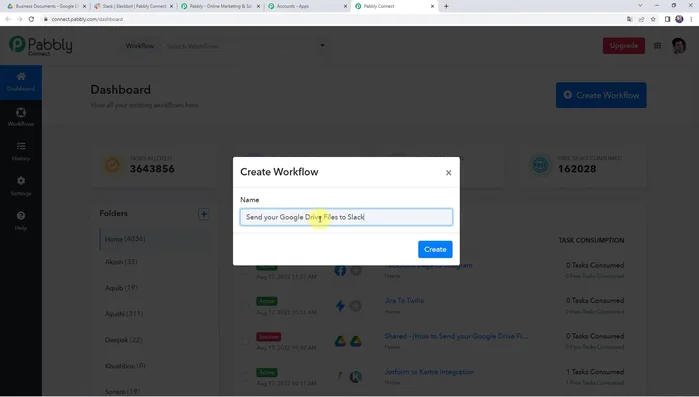The width and height of the screenshot is (699, 397).
Task: Click the Pabbly Connect logo
Action: 41,45
